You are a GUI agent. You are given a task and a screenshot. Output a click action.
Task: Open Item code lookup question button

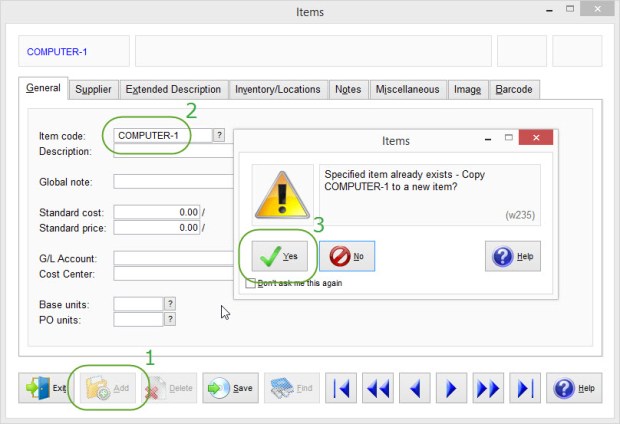click(219, 135)
